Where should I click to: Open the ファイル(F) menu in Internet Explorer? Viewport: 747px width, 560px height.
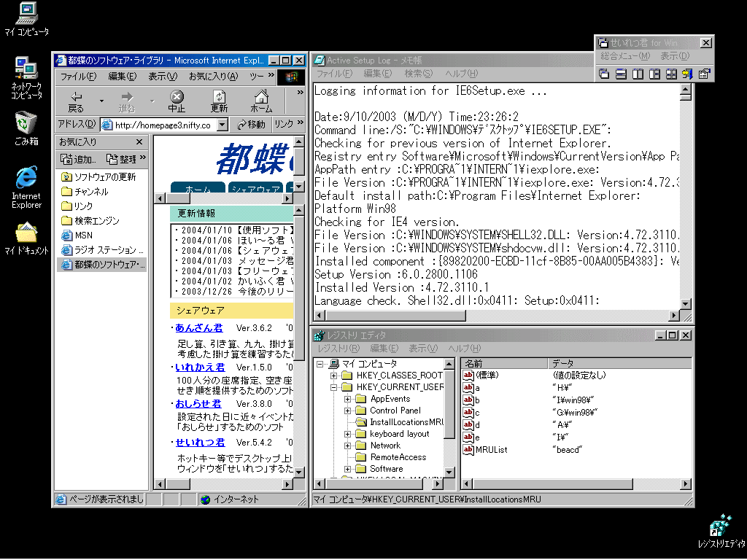[x=78, y=76]
